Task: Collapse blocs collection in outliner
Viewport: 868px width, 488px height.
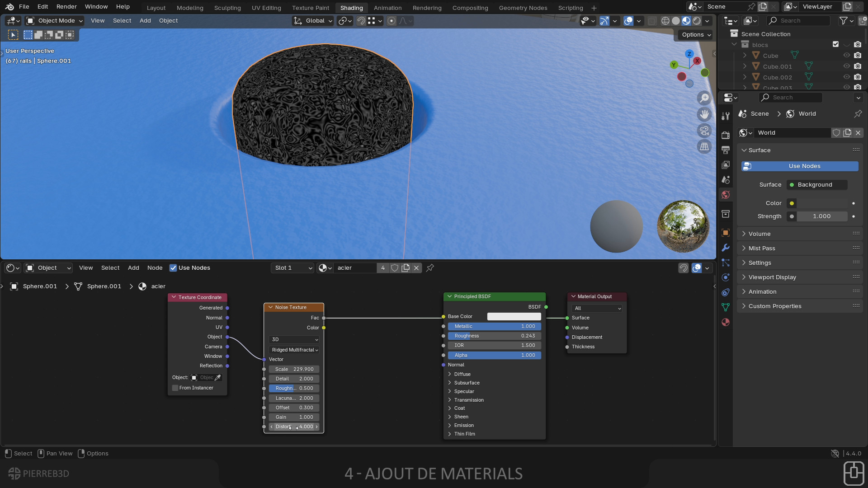Action: click(734, 45)
